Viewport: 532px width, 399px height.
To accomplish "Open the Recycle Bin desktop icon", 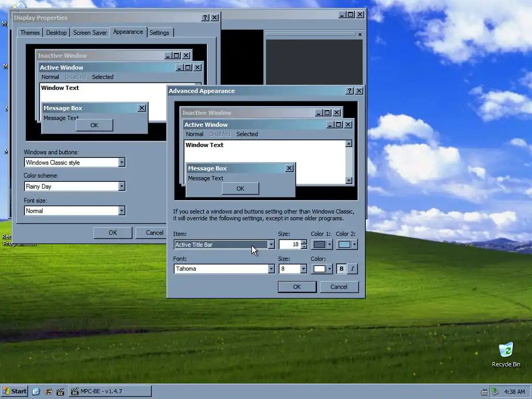I will (506, 354).
